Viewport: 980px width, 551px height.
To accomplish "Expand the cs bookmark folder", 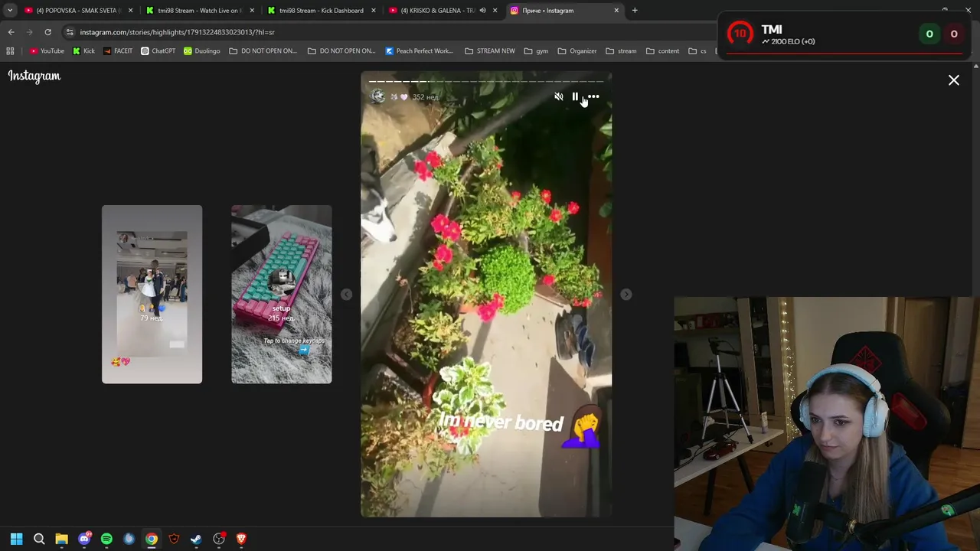I will click(x=697, y=51).
